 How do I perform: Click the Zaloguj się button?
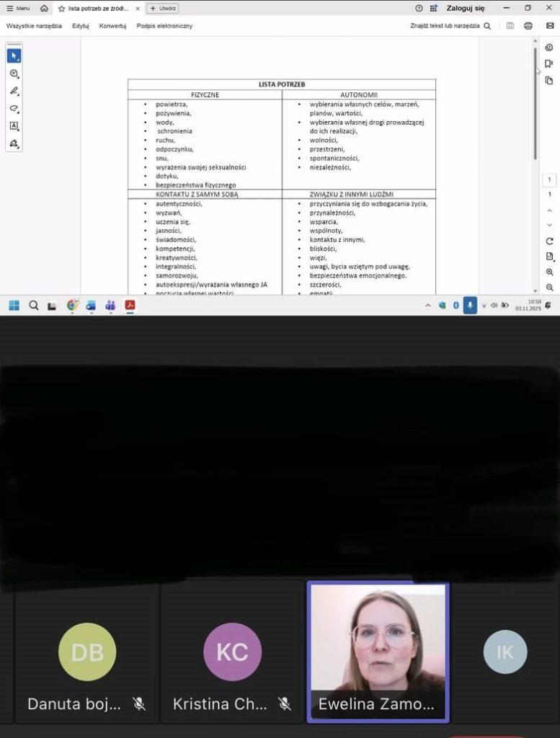pos(465,8)
